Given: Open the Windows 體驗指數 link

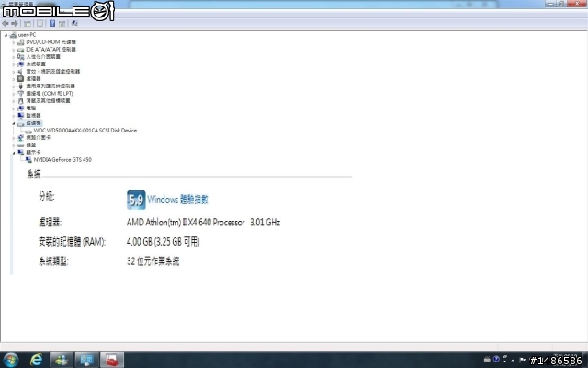Looking at the screenshot, I should [x=177, y=200].
